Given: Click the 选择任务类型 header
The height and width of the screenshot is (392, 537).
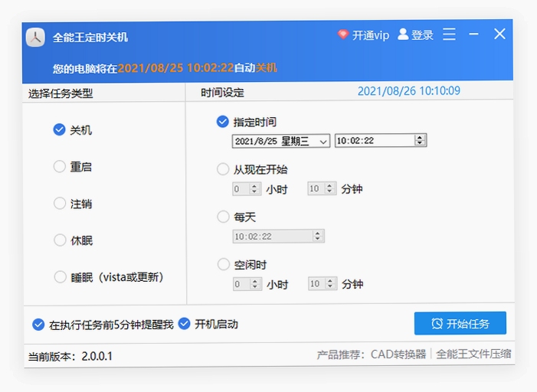Looking at the screenshot, I should pos(61,93).
